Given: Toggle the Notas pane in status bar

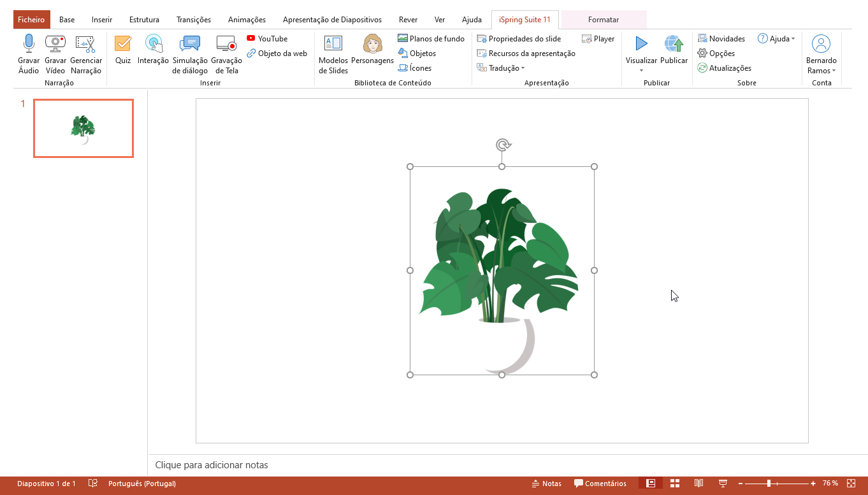Looking at the screenshot, I should 547,484.
